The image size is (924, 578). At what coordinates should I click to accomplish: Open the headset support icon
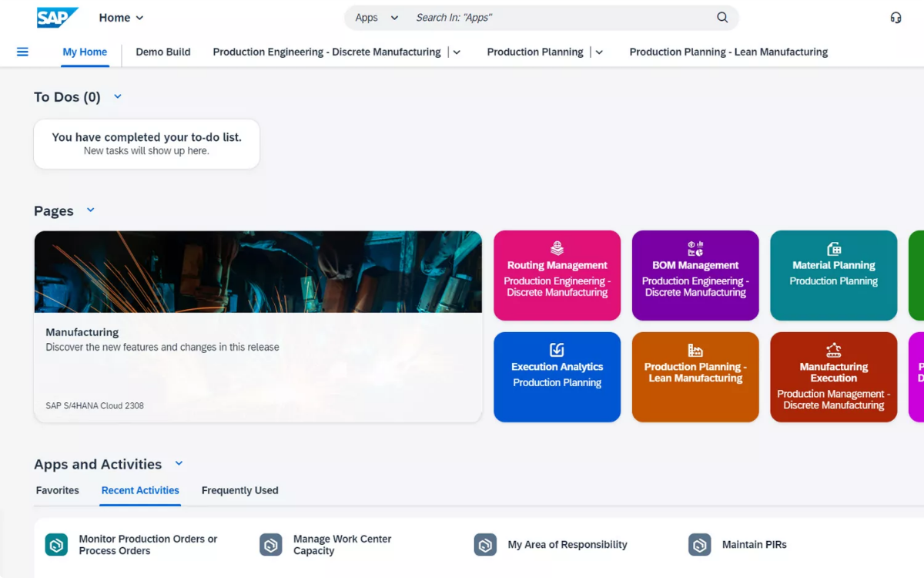pyautogui.click(x=896, y=18)
